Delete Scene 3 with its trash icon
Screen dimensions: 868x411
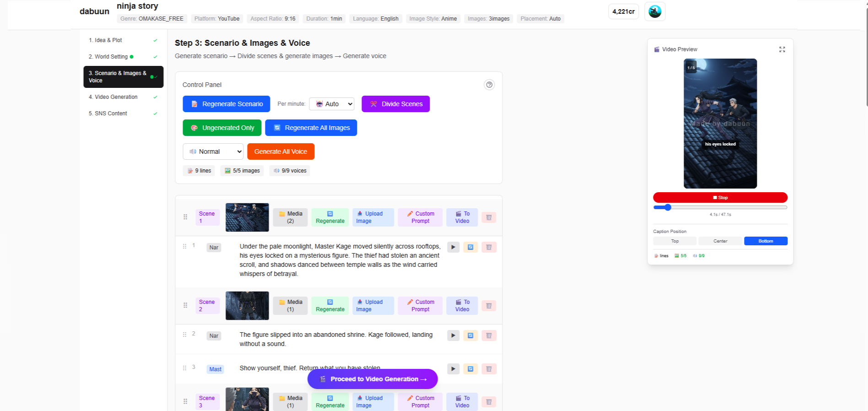click(x=489, y=402)
